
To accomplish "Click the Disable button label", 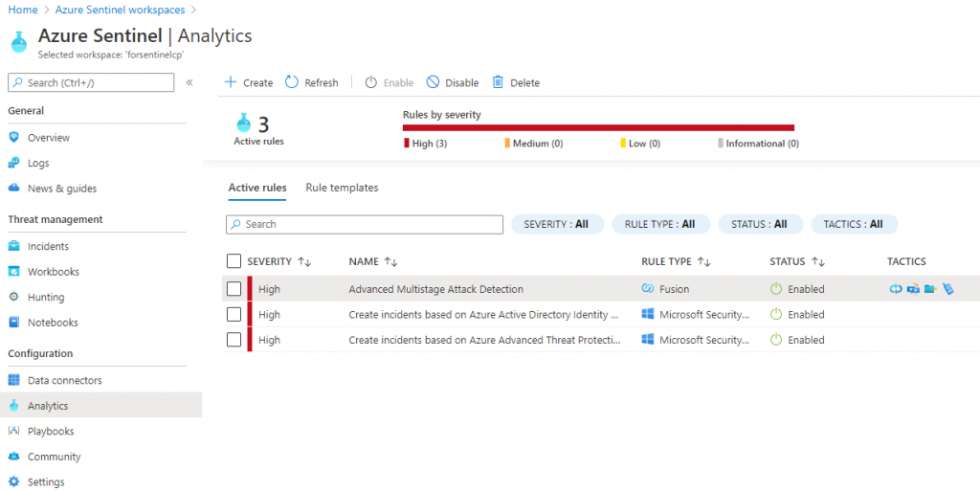I will [x=462, y=82].
